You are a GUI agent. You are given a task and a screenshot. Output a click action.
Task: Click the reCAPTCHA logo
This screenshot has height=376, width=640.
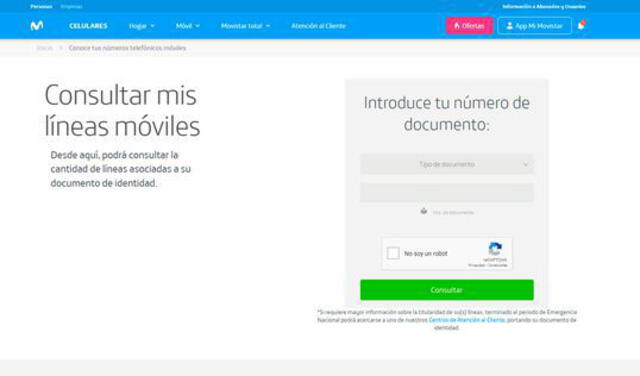tap(495, 249)
